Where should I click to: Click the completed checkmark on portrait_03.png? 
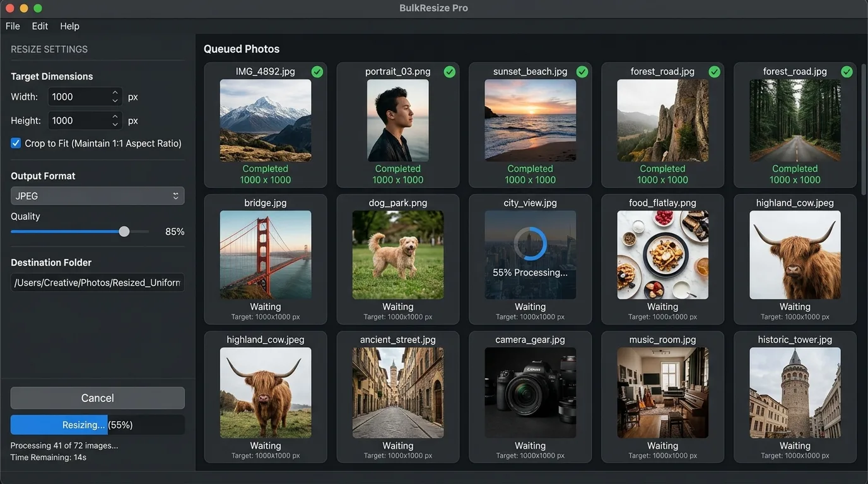pos(450,72)
